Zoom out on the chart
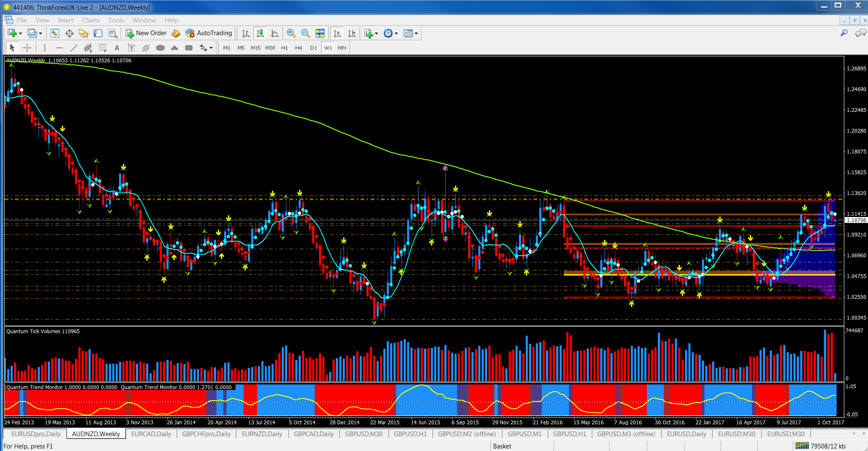The width and height of the screenshot is (868, 451). pos(305,33)
